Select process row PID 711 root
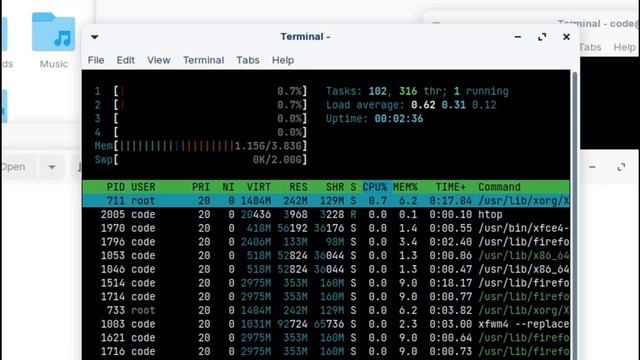 coord(326,201)
